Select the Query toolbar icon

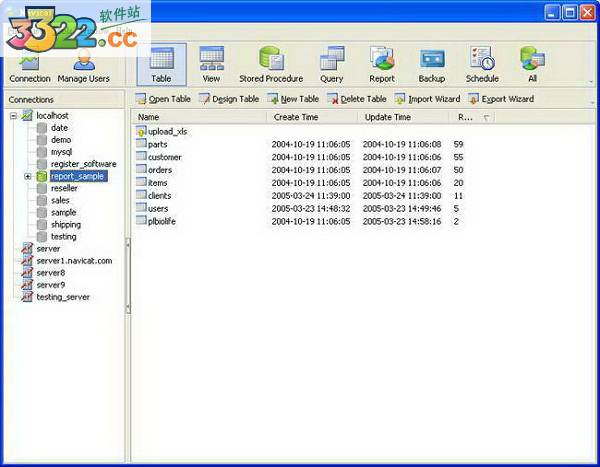(x=331, y=64)
